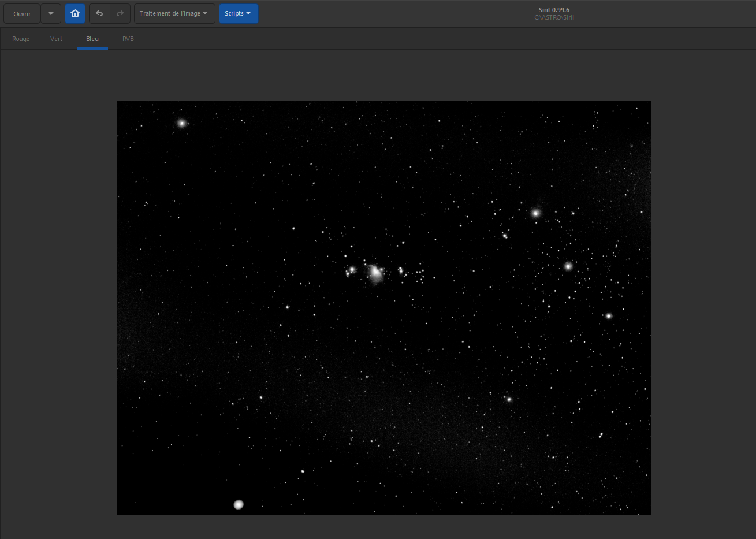Redo the action with the redo arrow
This screenshot has width=756, height=539.
[120, 13]
